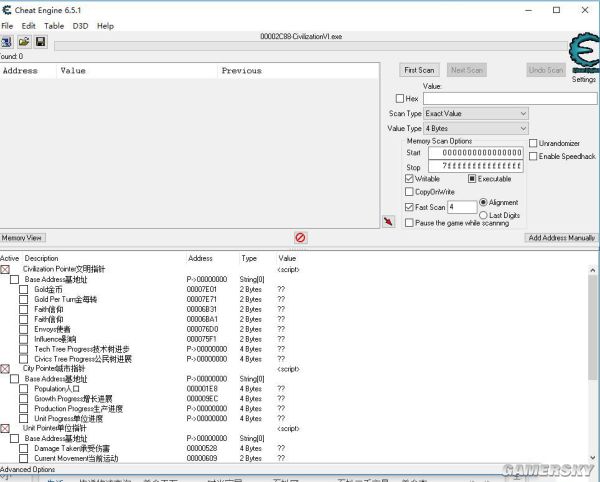Image resolution: width=600 pixels, height=482 pixels.
Task: Click the address table scrollbar thumb
Action: point(592,325)
